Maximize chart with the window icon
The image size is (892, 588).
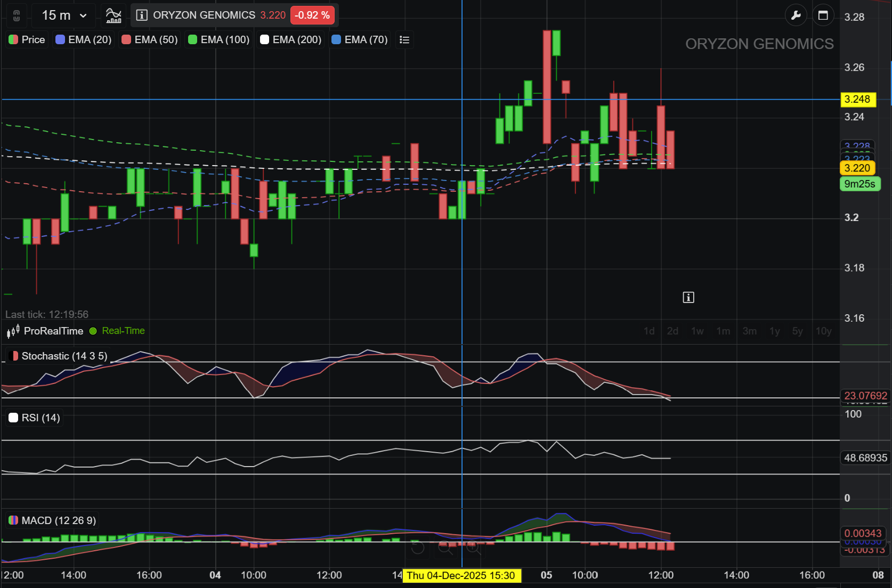pyautogui.click(x=823, y=15)
